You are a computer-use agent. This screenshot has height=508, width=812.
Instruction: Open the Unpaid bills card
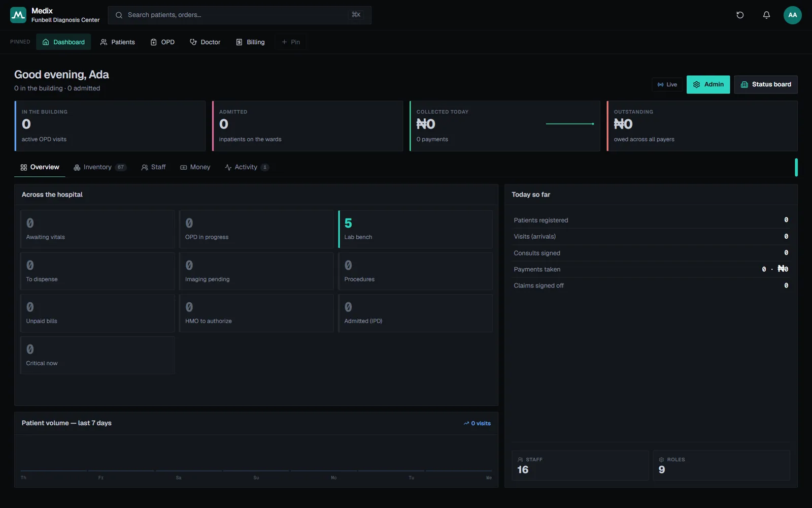click(97, 313)
